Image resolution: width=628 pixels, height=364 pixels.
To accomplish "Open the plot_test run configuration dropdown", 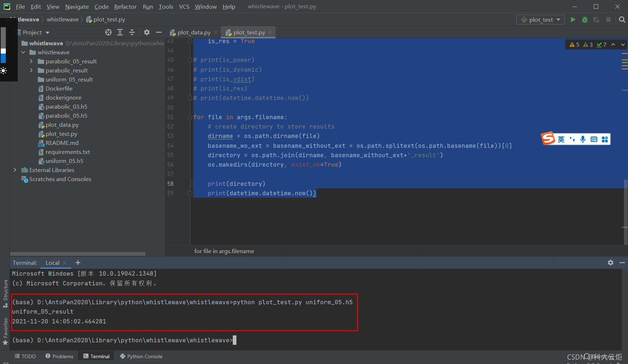I will (558, 20).
